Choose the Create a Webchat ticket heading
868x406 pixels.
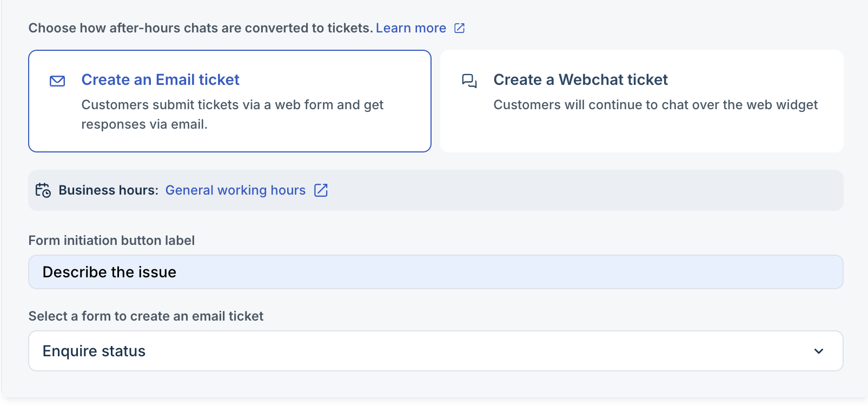click(580, 80)
